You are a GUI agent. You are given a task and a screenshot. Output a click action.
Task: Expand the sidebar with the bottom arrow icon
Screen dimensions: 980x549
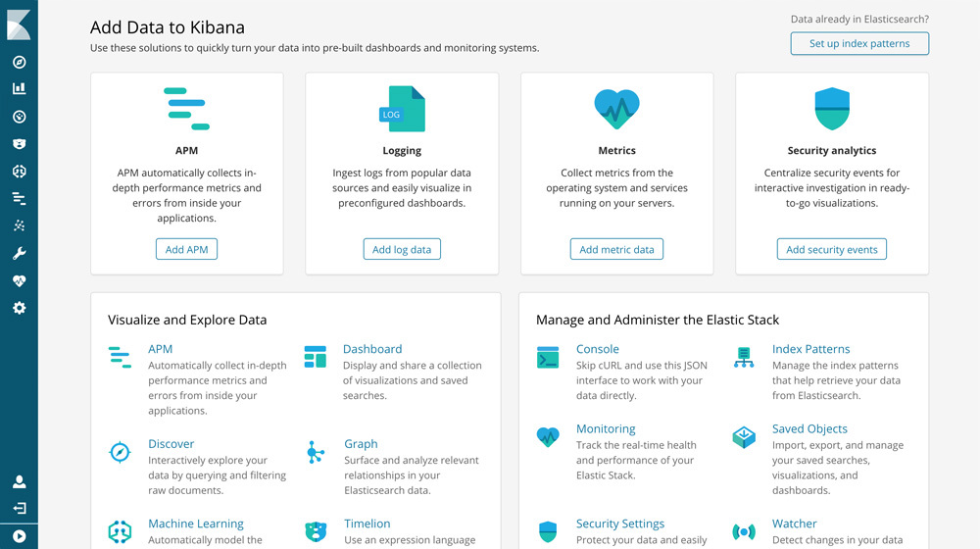point(19,536)
